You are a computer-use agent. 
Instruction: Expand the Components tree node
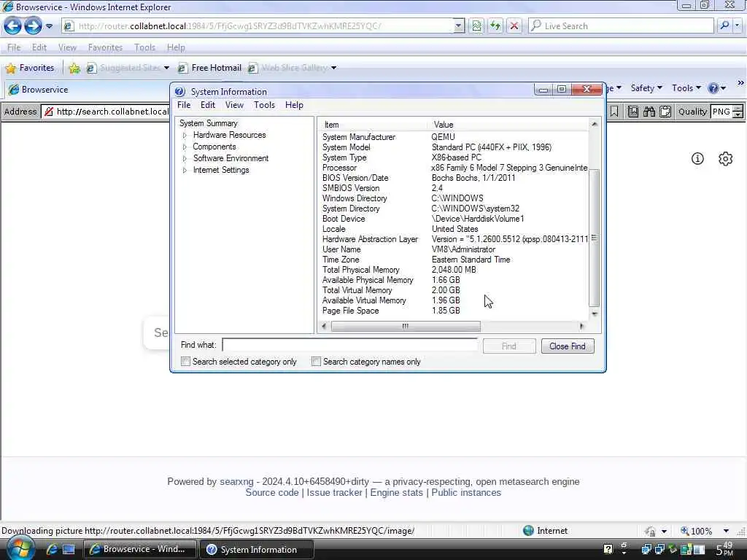(x=185, y=147)
